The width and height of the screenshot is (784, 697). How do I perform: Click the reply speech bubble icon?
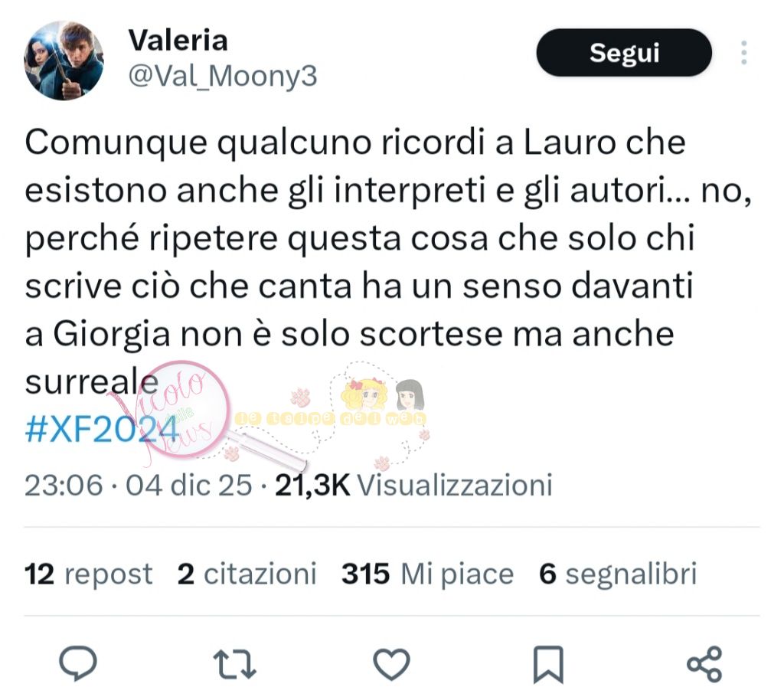(78, 663)
